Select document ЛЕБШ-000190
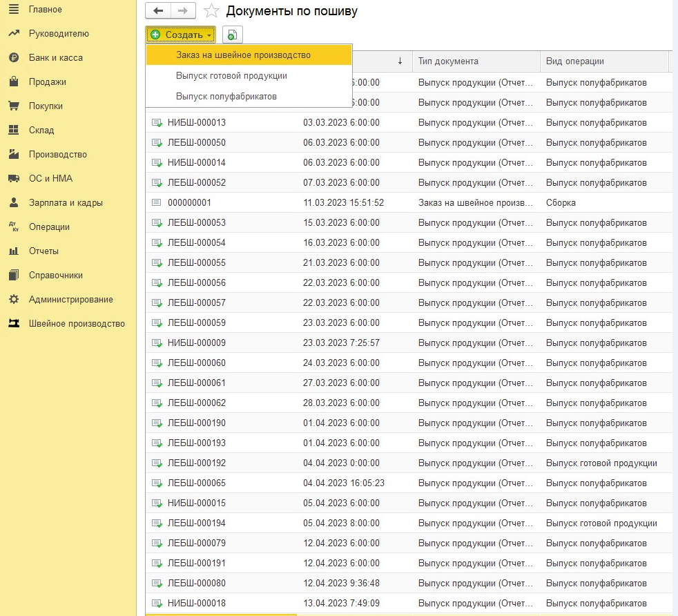Viewport: 678px width, 616px height. (197, 423)
